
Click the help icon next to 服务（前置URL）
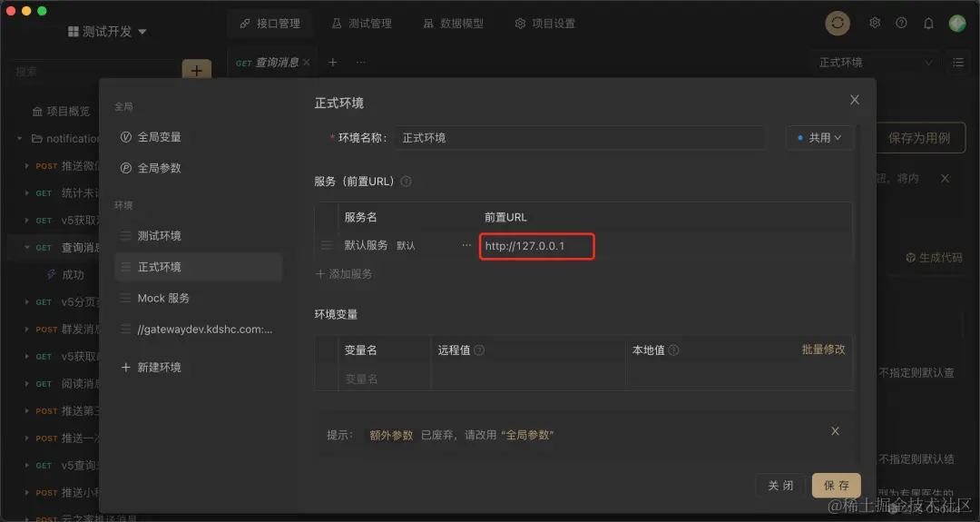click(x=406, y=182)
